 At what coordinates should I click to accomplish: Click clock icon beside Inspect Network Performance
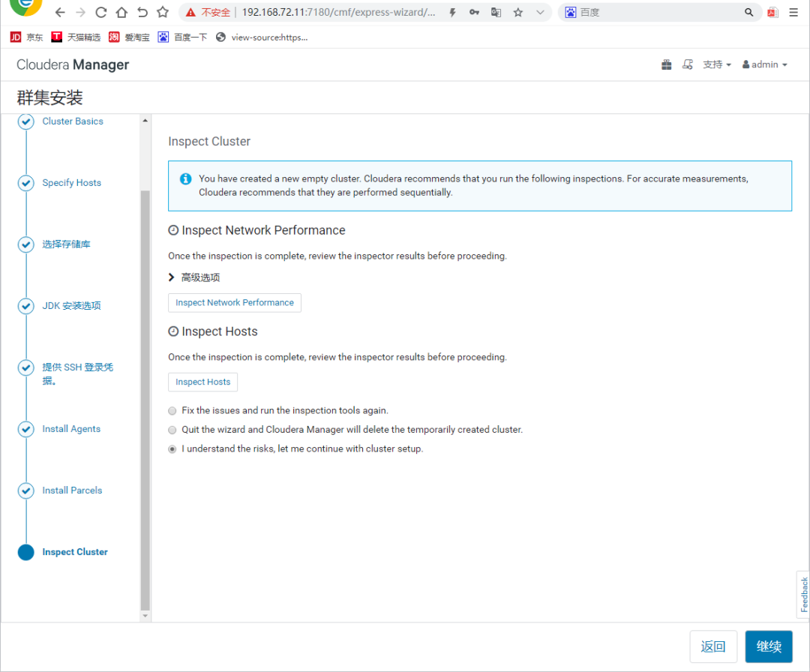[x=173, y=230]
